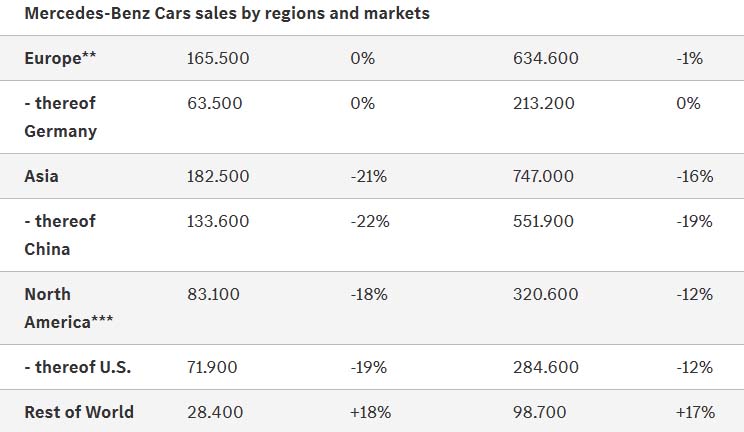Click the 165.500 value for Europe

click(x=218, y=58)
